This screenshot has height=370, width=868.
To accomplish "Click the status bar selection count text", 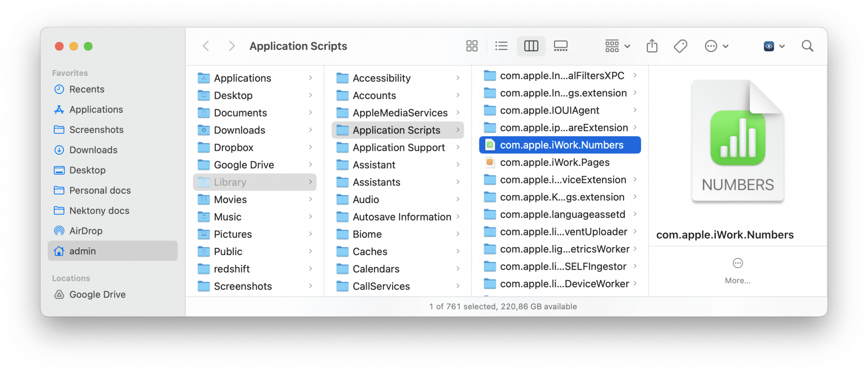I will click(x=503, y=306).
